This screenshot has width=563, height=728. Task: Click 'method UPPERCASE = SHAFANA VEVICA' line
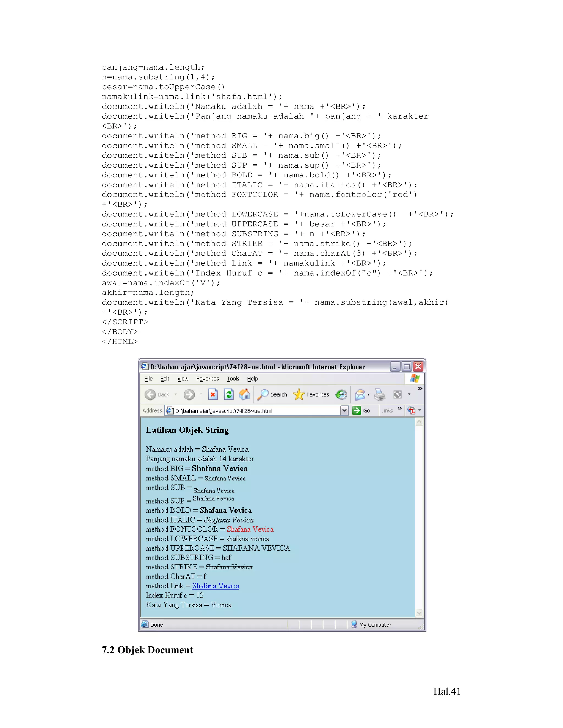coord(218,548)
